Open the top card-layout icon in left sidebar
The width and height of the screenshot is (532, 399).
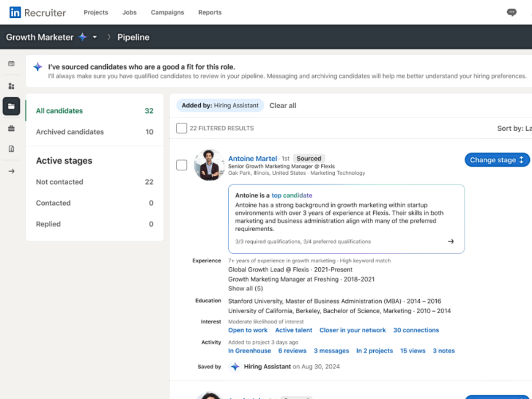pos(12,64)
